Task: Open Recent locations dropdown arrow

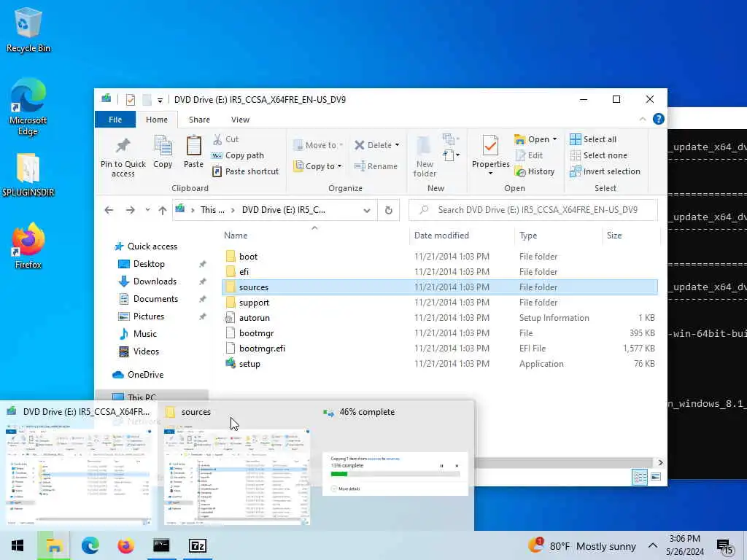Action: coord(147,210)
